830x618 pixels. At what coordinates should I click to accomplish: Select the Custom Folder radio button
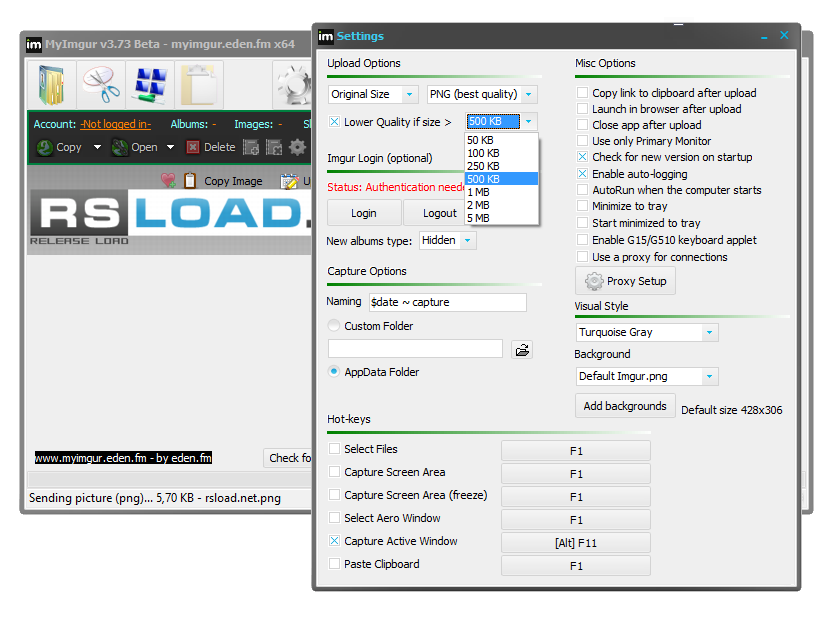pos(333,326)
